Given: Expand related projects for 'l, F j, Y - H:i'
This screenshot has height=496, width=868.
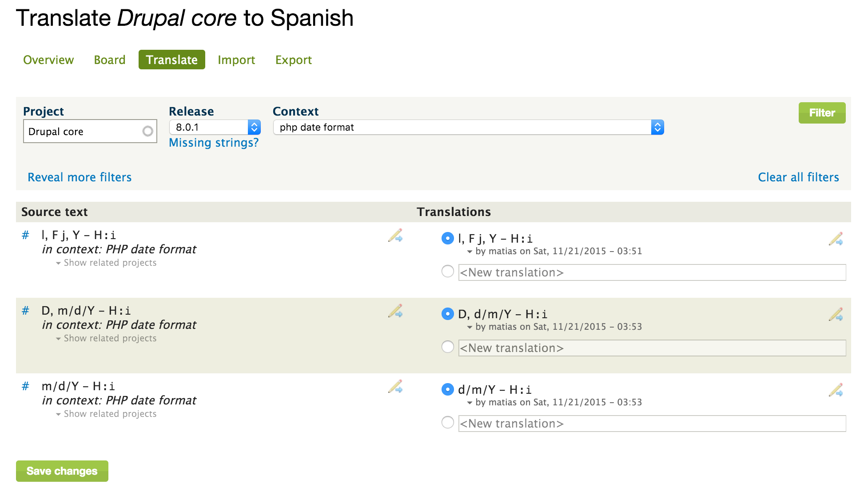Looking at the screenshot, I should click(106, 263).
